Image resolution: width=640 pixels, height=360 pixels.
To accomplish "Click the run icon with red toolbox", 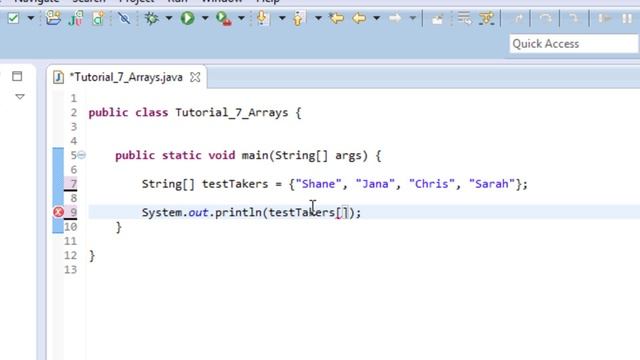I will 224,19.
